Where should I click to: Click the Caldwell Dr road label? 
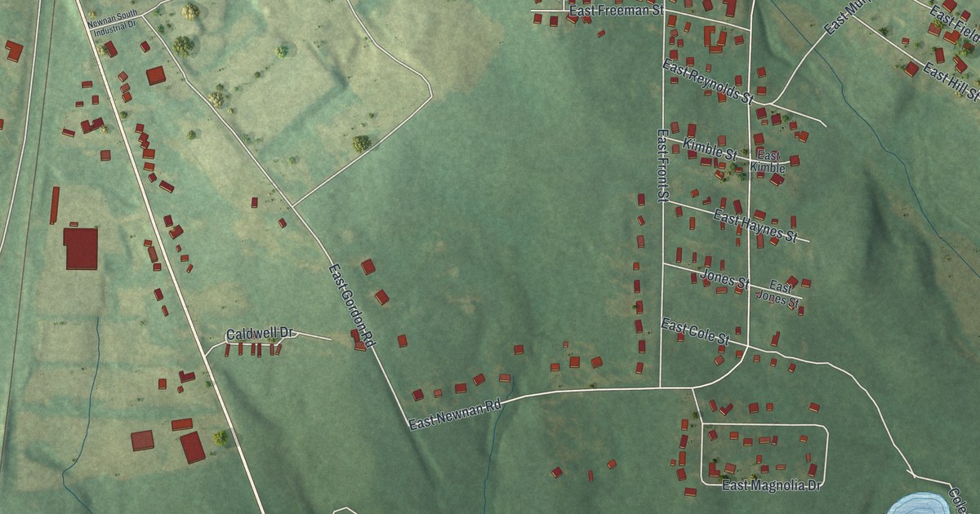point(260,334)
